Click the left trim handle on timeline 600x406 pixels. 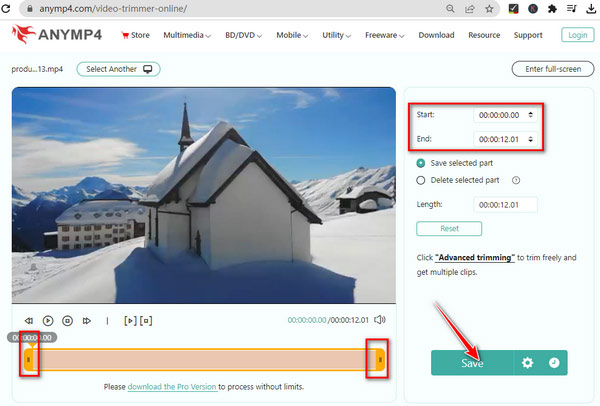[28, 360]
